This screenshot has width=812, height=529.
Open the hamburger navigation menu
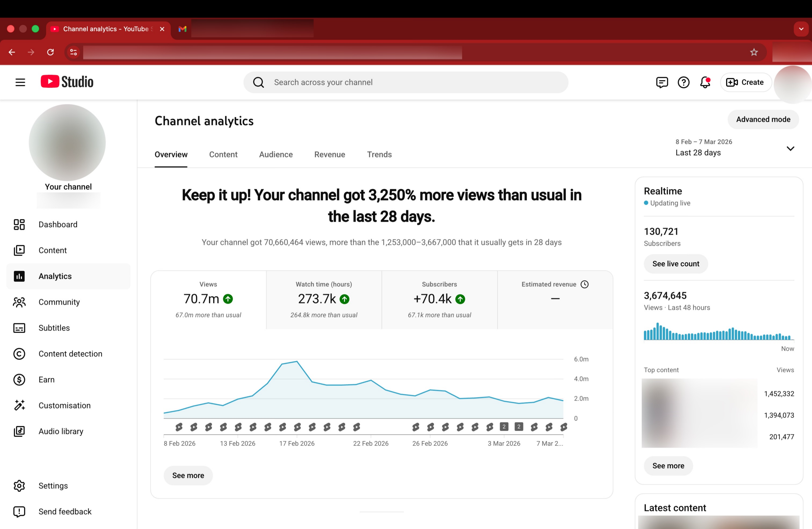20,82
